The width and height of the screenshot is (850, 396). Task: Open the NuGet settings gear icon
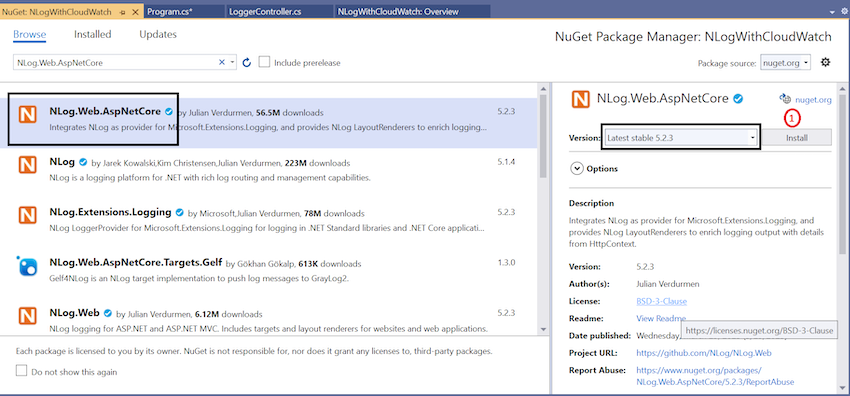826,62
